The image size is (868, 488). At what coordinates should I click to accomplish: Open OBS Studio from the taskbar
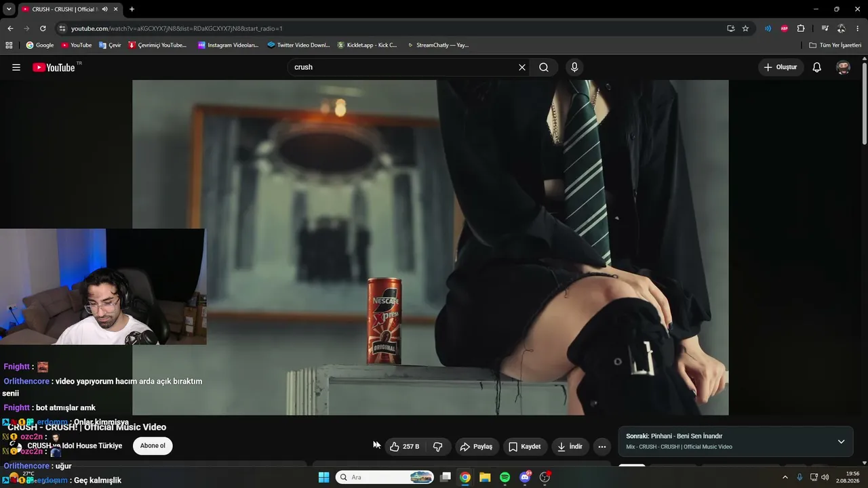click(545, 477)
